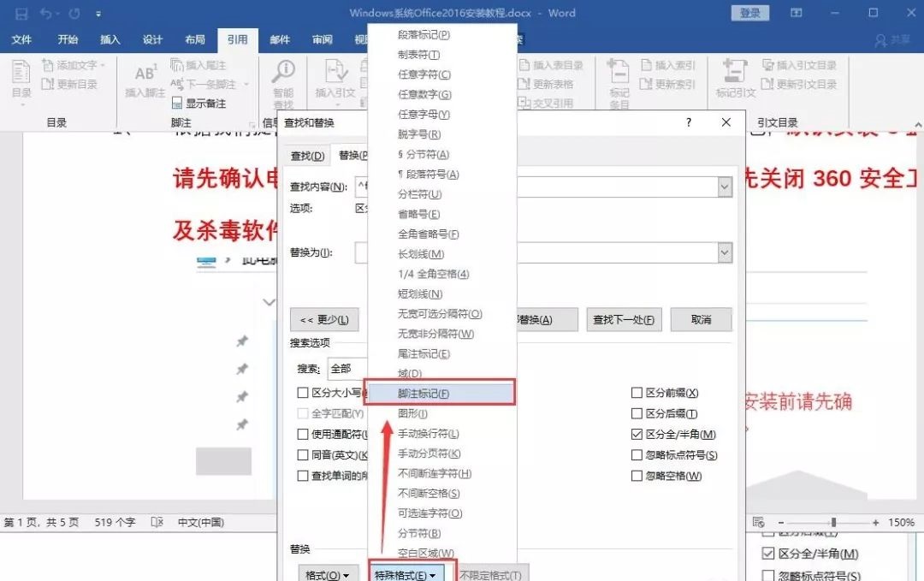Choose 手动换行符(L) from the menu
Screen dimensions: 924x581
(x=442, y=434)
